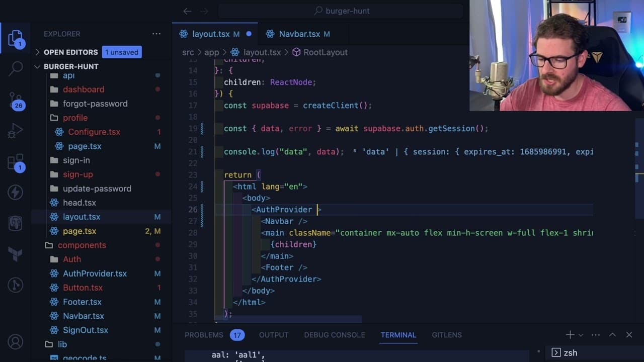Screen dimensions: 644x362
Task: Maximize panel with the up chevron
Action: pyautogui.click(x=612, y=335)
